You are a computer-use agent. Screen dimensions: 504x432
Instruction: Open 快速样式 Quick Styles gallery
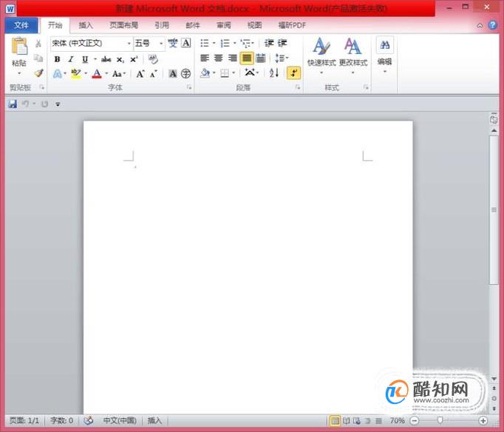tap(321, 55)
